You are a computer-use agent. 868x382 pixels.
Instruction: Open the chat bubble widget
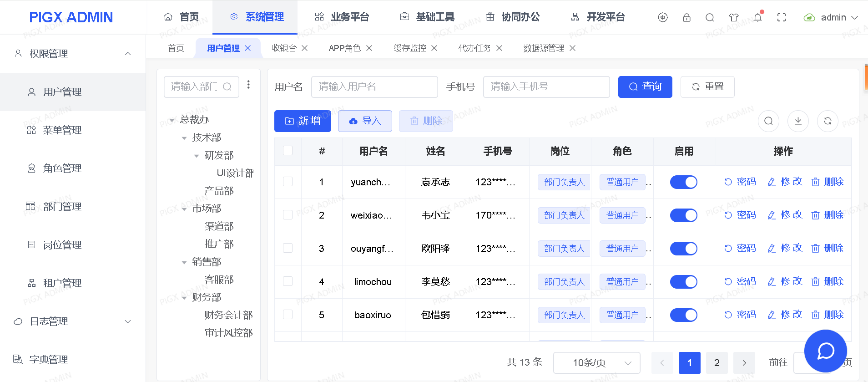coord(826,351)
